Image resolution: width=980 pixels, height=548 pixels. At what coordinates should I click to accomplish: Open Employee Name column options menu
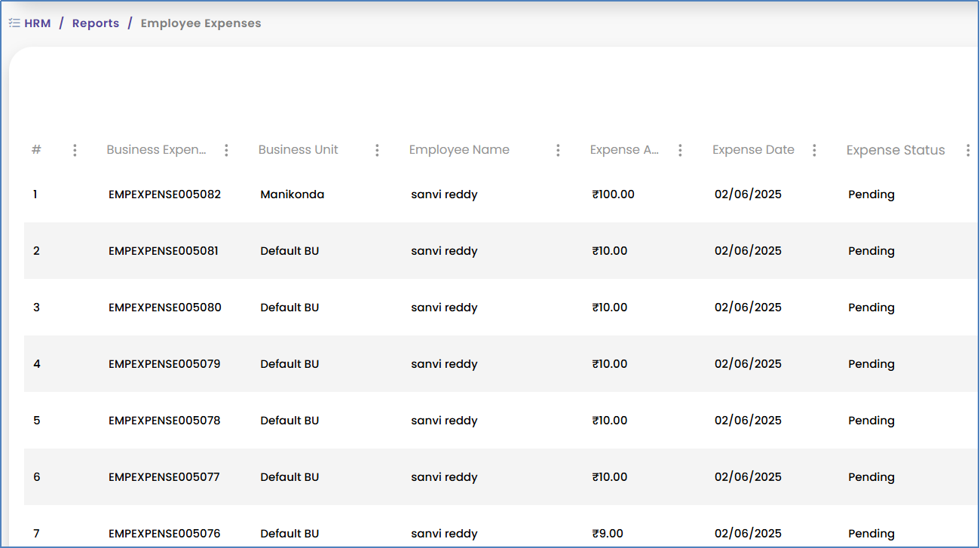pos(558,150)
